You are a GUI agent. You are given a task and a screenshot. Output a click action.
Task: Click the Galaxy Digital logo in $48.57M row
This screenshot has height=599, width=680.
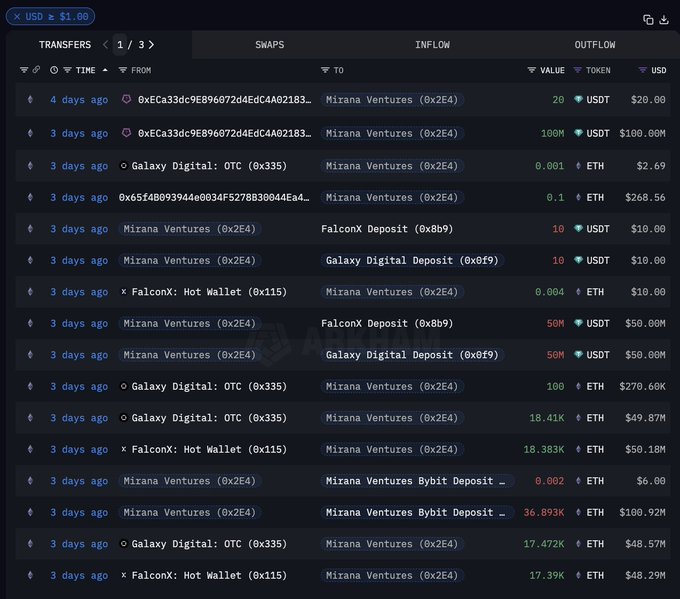[x=124, y=543]
